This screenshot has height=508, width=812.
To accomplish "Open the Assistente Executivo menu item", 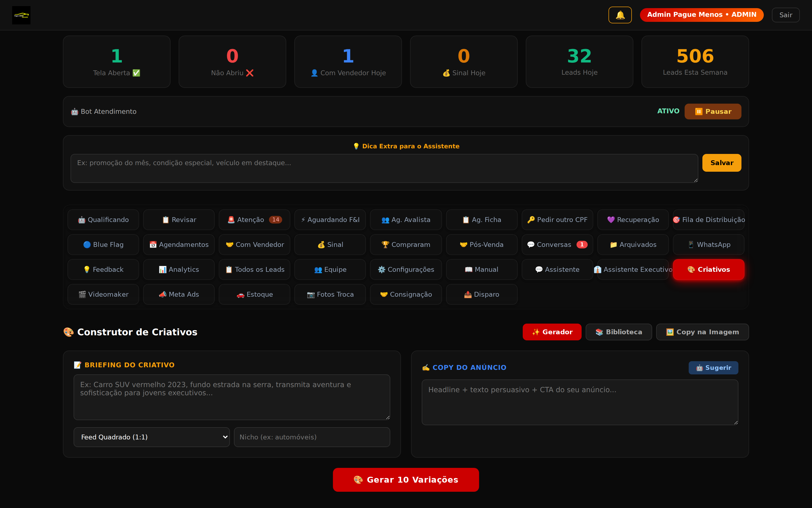I will click(633, 269).
